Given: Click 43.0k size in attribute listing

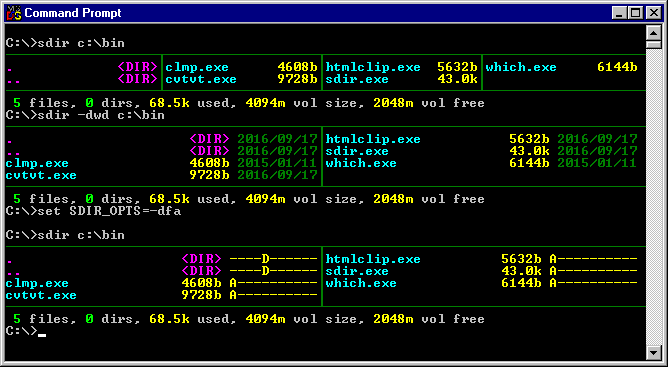Looking at the screenshot, I should pyautogui.click(x=521, y=271).
